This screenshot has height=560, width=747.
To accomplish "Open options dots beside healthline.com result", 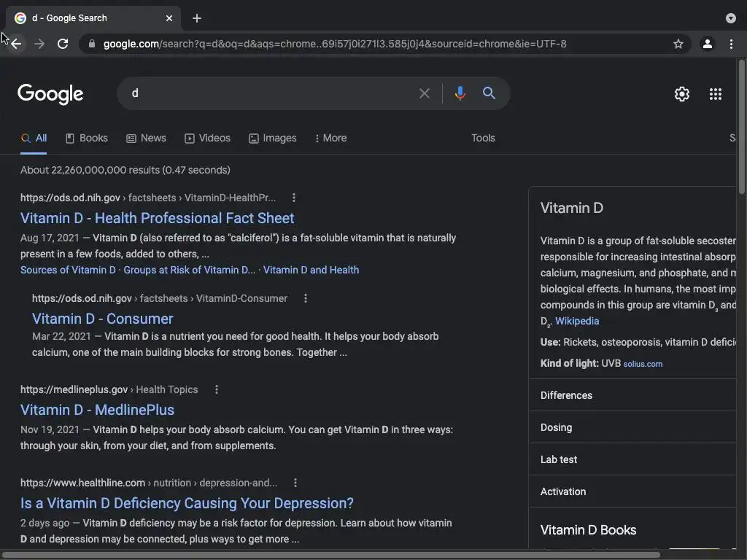I will click(x=295, y=483).
